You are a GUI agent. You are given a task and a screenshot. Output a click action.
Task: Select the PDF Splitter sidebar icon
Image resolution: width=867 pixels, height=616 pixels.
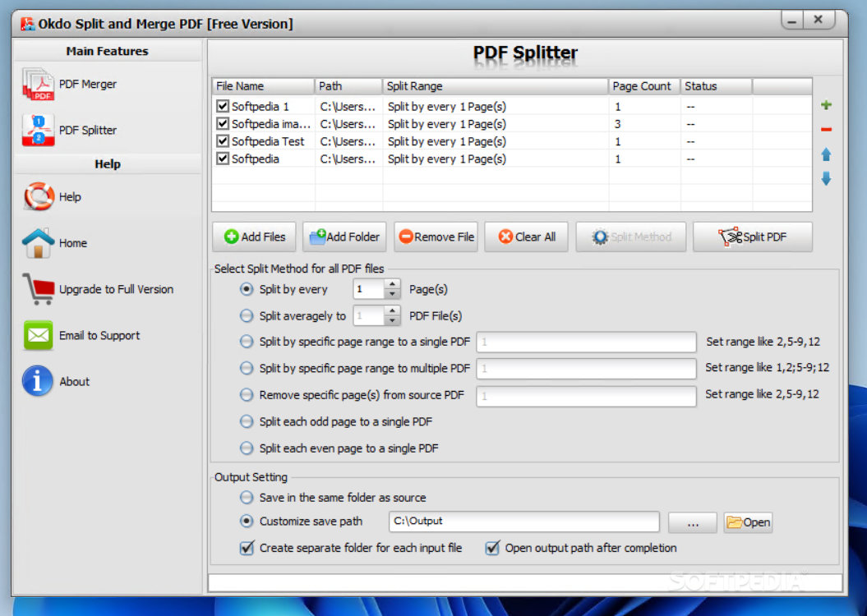(x=38, y=131)
